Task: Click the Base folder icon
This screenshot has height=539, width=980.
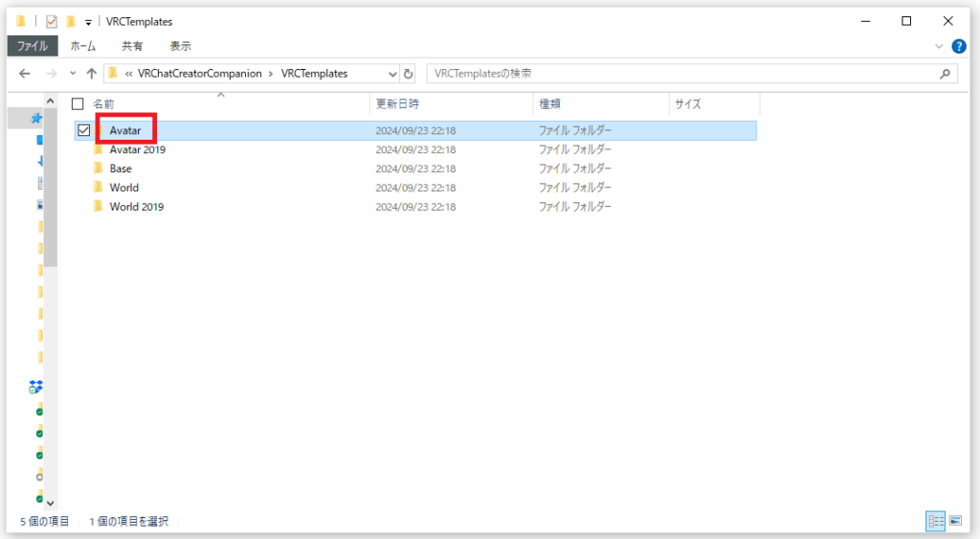Action: tap(99, 168)
